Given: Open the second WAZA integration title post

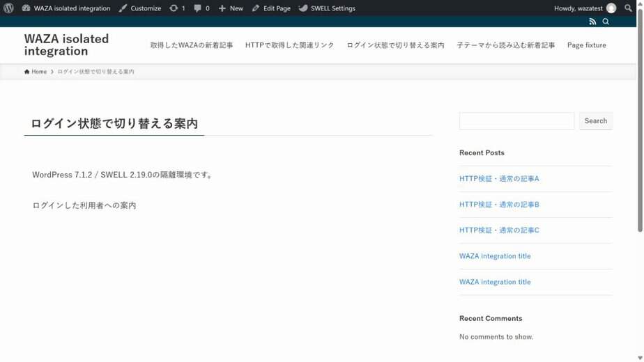Looking at the screenshot, I should pyautogui.click(x=495, y=282).
